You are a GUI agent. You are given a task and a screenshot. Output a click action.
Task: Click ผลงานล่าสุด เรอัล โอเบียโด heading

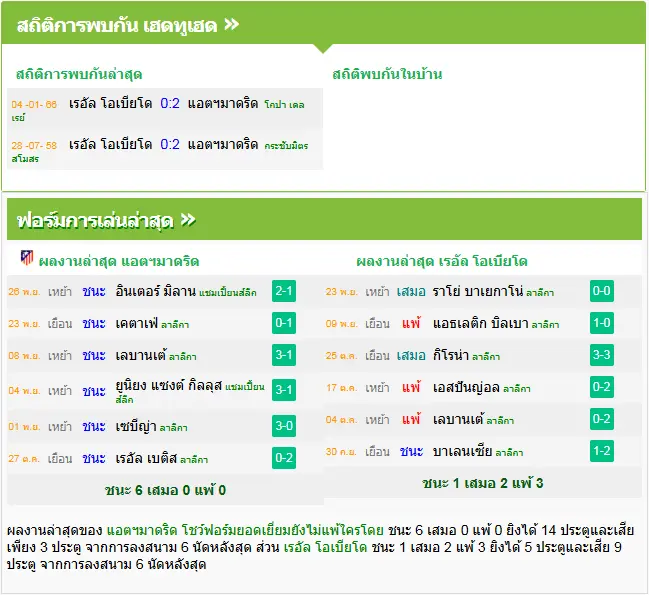[442, 262]
